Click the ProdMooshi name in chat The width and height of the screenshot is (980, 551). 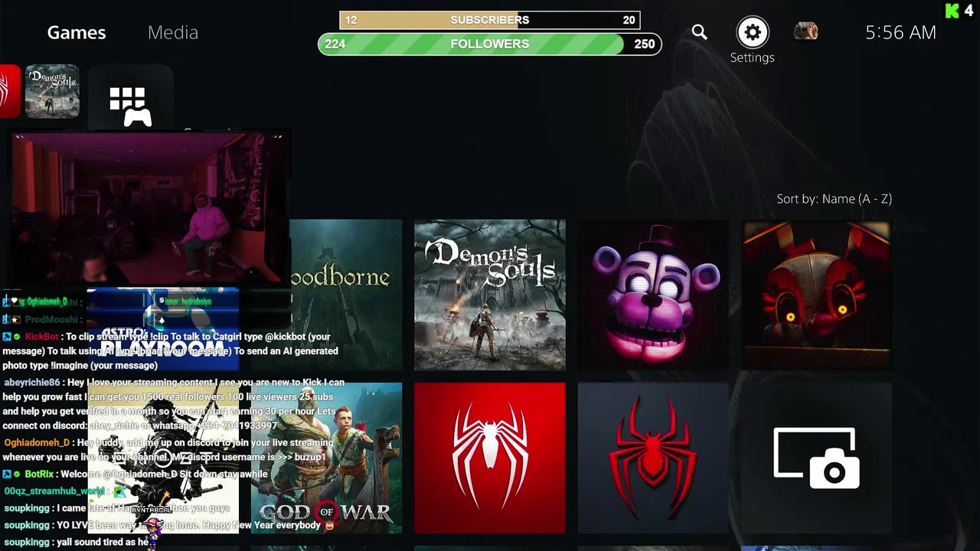[51, 320]
